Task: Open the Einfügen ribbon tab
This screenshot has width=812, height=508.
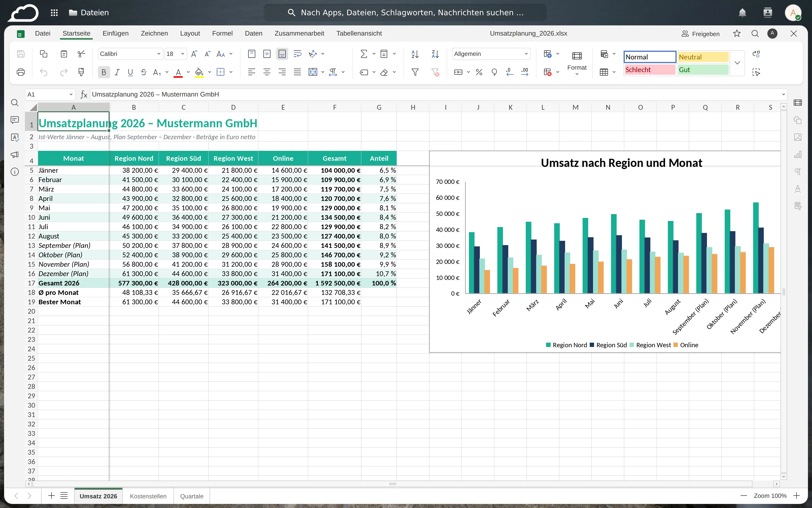Action: [x=115, y=33]
